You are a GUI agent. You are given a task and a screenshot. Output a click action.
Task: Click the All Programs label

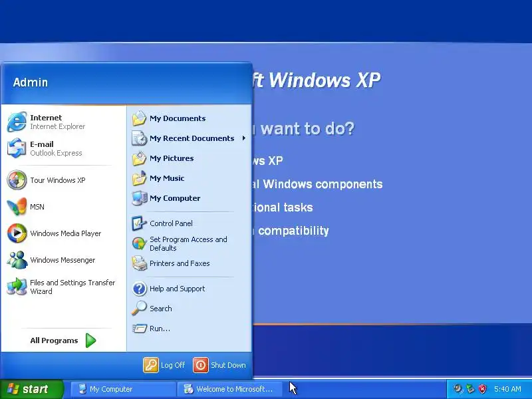54,340
